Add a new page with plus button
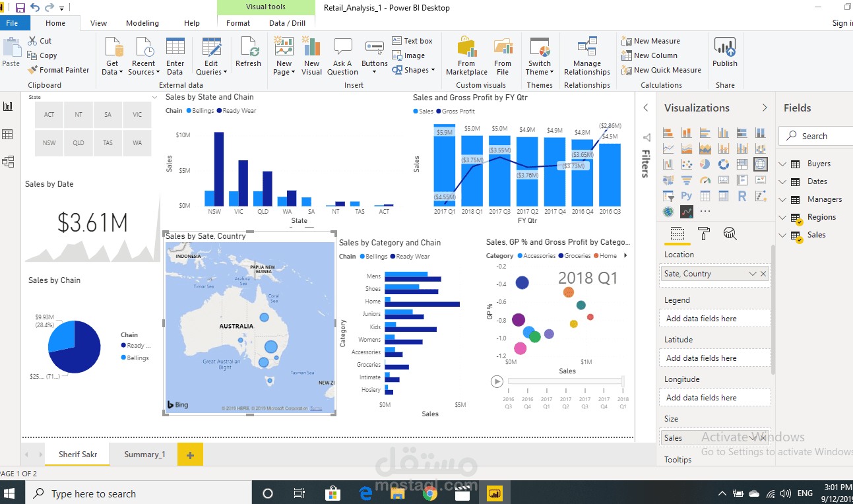 [x=190, y=455]
